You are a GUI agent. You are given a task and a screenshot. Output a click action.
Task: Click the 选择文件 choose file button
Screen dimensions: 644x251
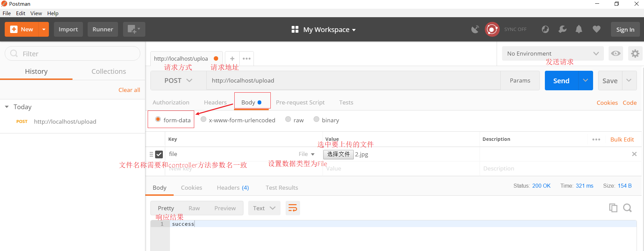point(339,154)
